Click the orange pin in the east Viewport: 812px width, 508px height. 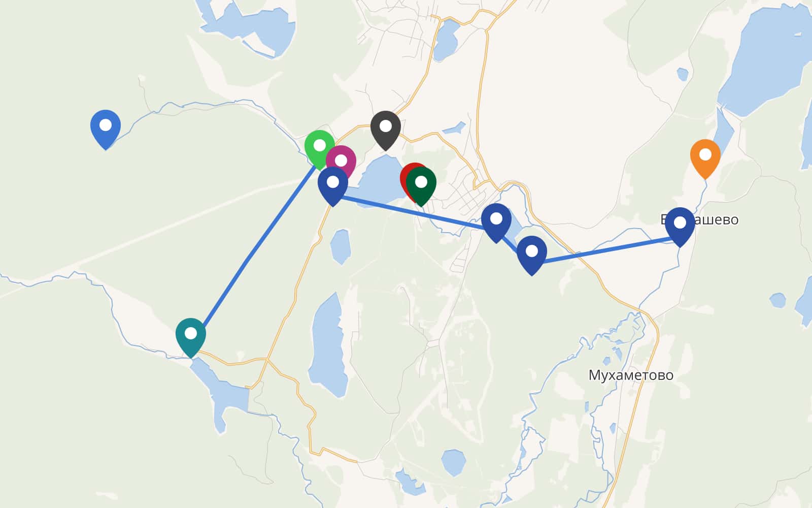[x=705, y=158]
